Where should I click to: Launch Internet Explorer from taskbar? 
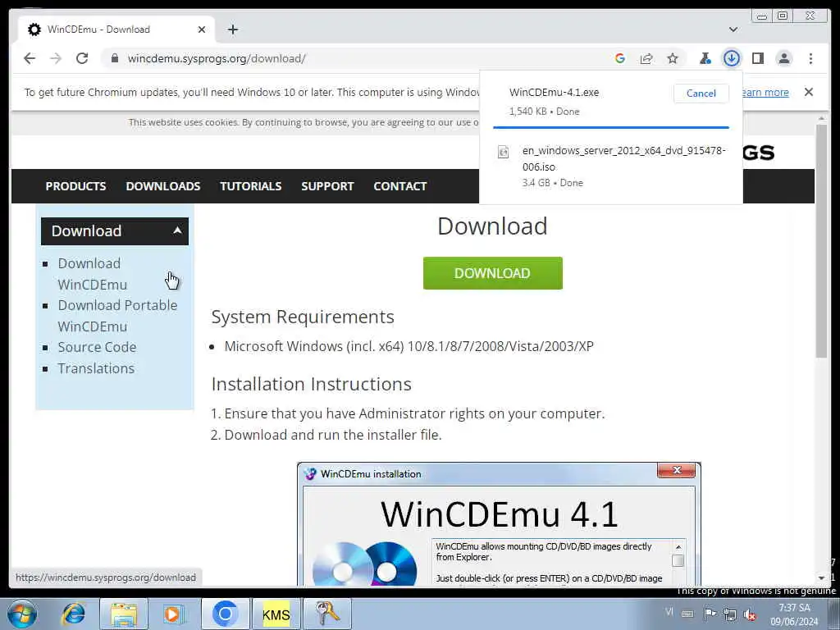73,614
